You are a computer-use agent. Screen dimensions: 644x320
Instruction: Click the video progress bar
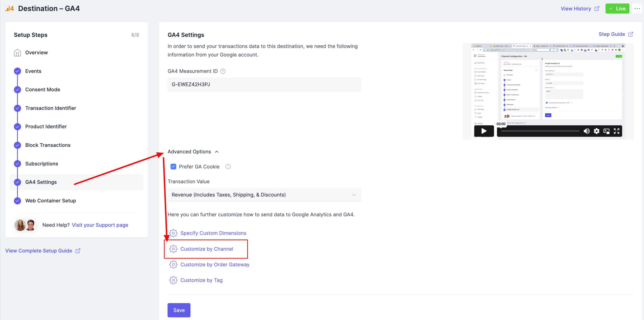[x=540, y=131]
